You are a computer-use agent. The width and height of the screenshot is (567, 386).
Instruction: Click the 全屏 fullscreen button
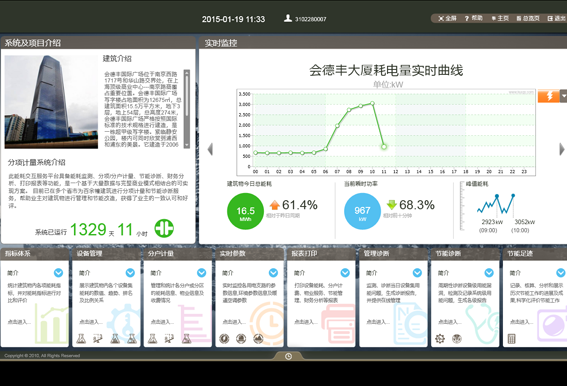pyautogui.click(x=447, y=18)
